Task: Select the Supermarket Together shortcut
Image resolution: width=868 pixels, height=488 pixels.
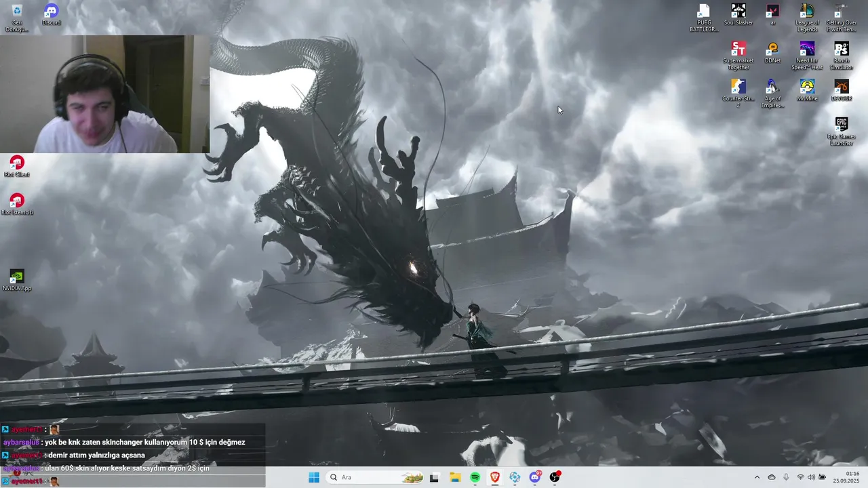Action: pyautogui.click(x=738, y=56)
